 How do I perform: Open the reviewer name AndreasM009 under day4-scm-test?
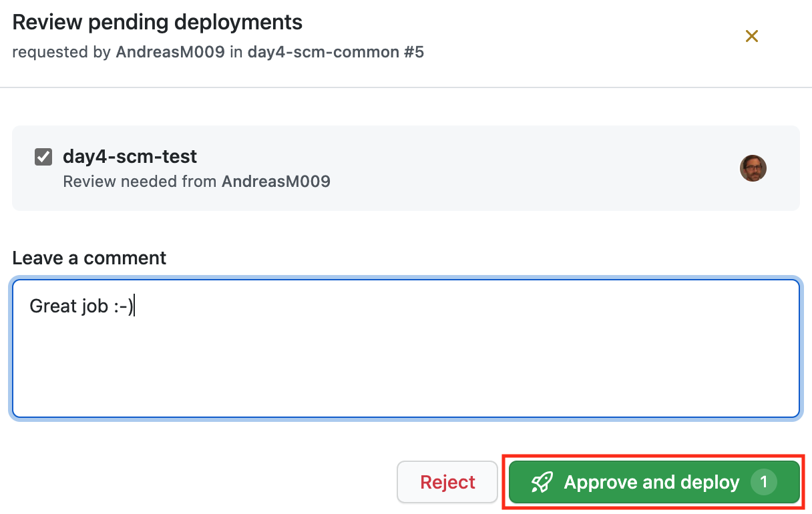276,181
